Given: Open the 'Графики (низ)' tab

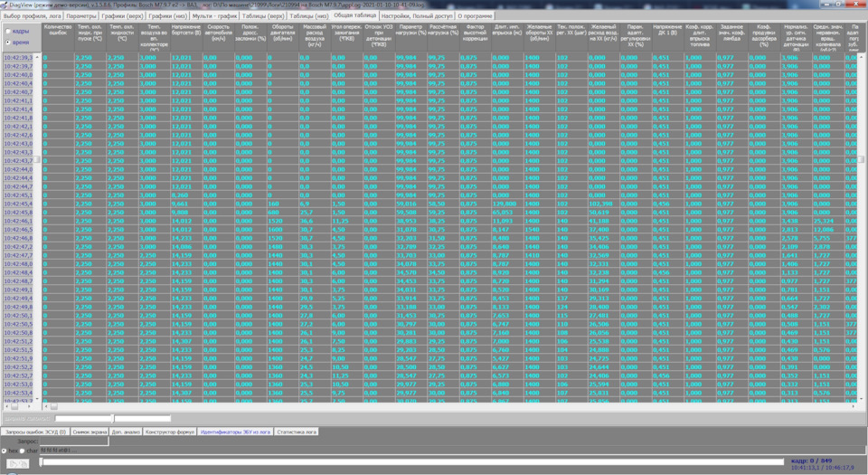Looking at the screenshot, I should 168,16.
